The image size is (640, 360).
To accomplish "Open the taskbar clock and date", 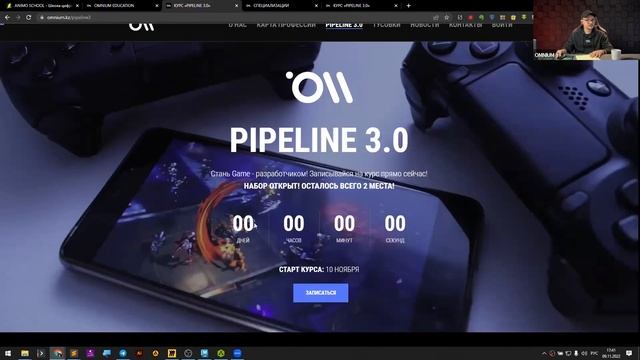I will (611, 353).
